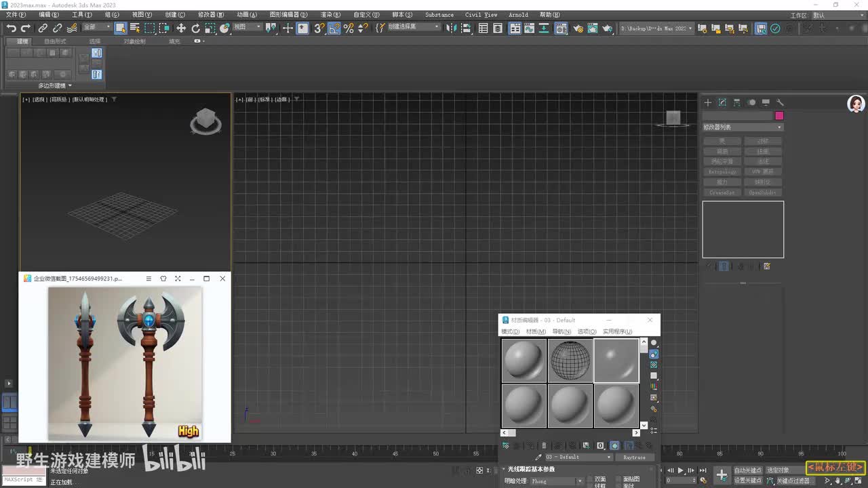
Task: Open the 全部 selection filter dropdown
Action: (97, 27)
